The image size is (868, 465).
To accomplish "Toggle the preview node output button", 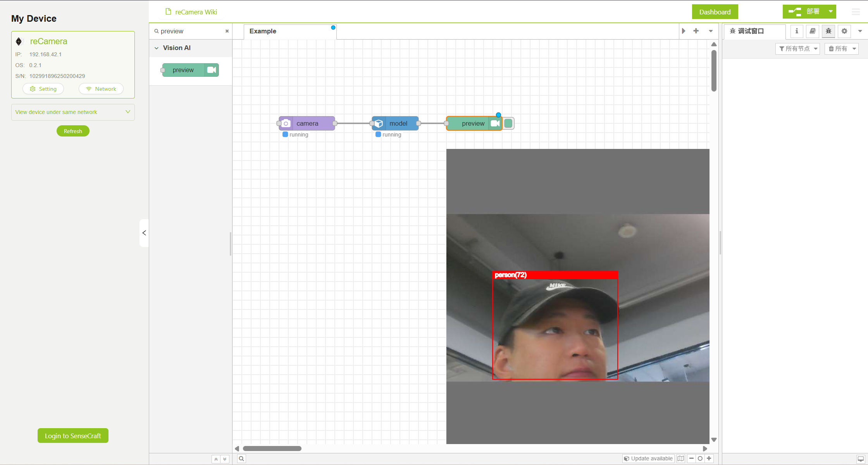I will click(508, 123).
